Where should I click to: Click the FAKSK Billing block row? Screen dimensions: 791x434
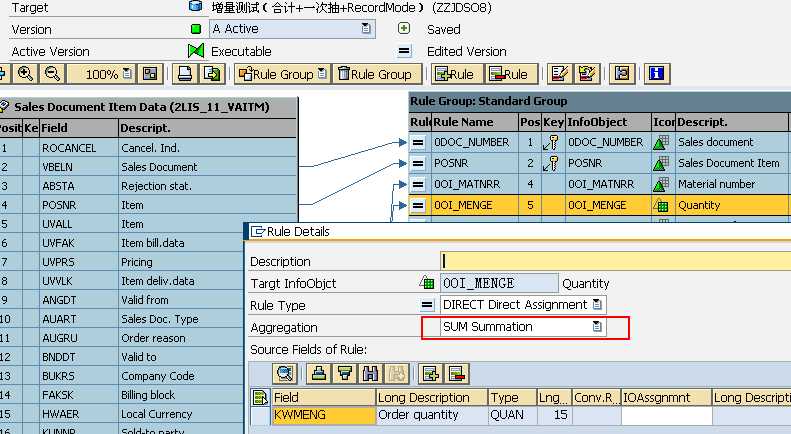click(x=122, y=395)
